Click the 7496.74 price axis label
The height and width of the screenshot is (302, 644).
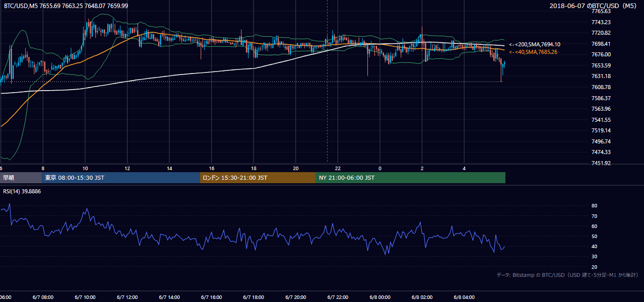click(x=601, y=141)
